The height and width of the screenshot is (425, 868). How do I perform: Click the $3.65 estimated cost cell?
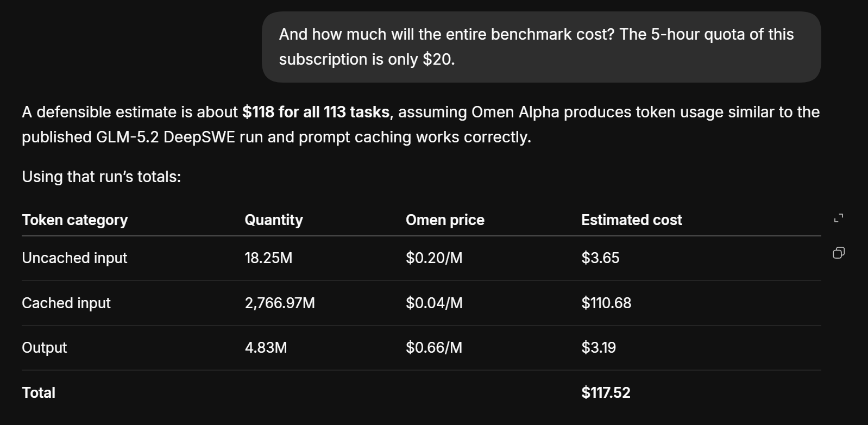pyautogui.click(x=600, y=258)
